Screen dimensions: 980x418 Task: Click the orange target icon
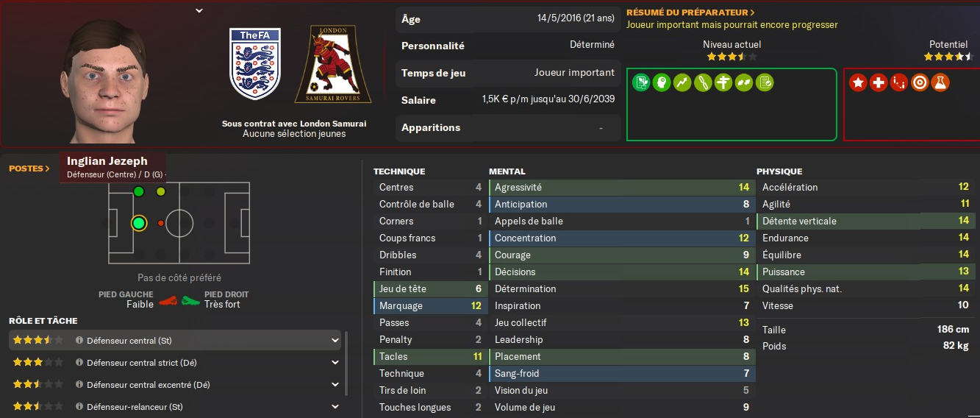919,83
